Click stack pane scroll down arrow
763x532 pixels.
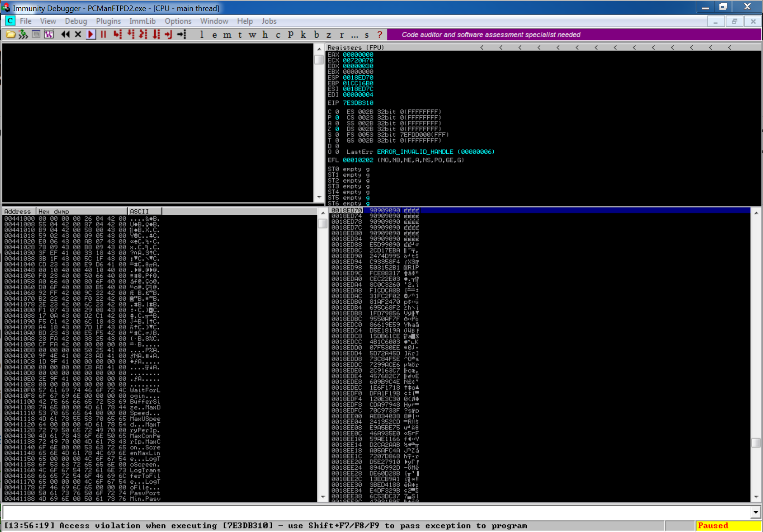tap(756, 497)
